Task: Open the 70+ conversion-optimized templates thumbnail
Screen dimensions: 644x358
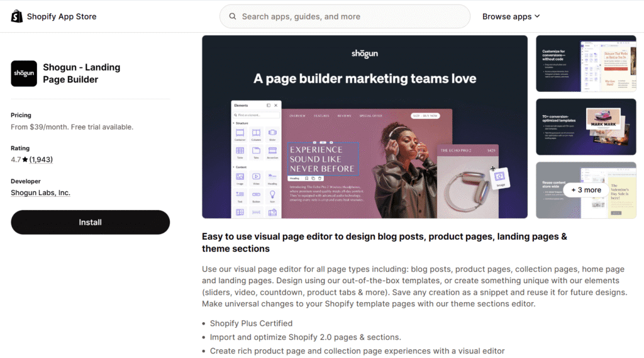Action: tap(586, 126)
